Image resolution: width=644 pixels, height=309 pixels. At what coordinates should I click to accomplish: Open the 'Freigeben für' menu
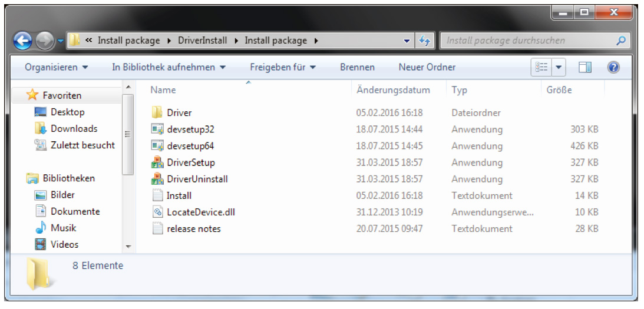click(283, 67)
